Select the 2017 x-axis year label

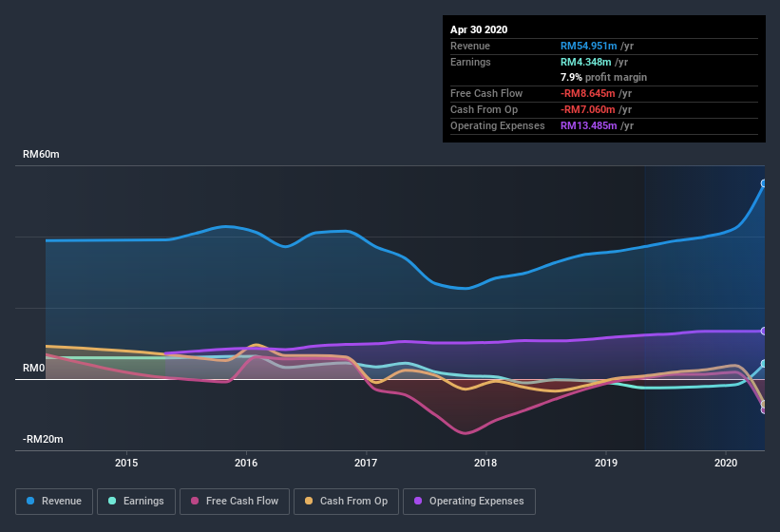(366, 463)
